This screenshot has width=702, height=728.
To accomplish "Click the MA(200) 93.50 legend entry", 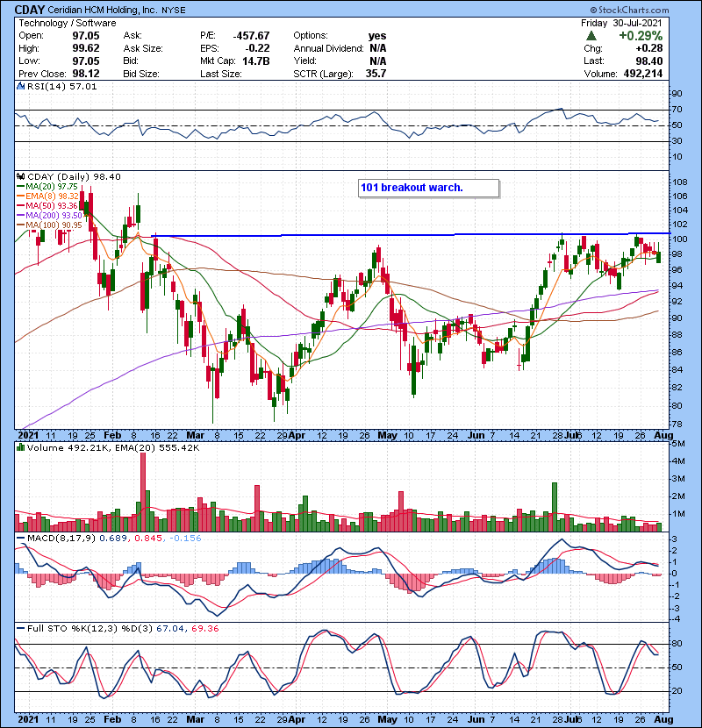I will pyautogui.click(x=49, y=216).
